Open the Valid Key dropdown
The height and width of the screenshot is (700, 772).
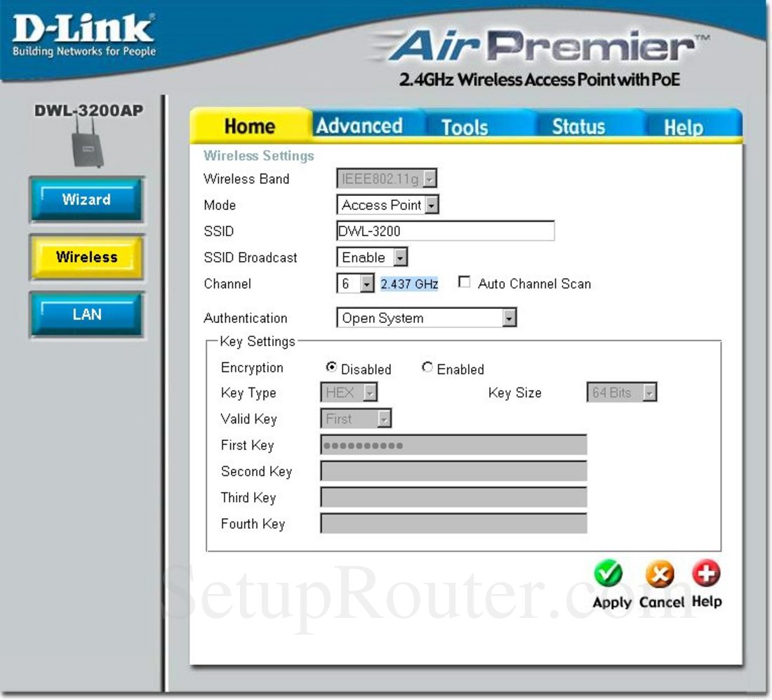[x=356, y=418]
